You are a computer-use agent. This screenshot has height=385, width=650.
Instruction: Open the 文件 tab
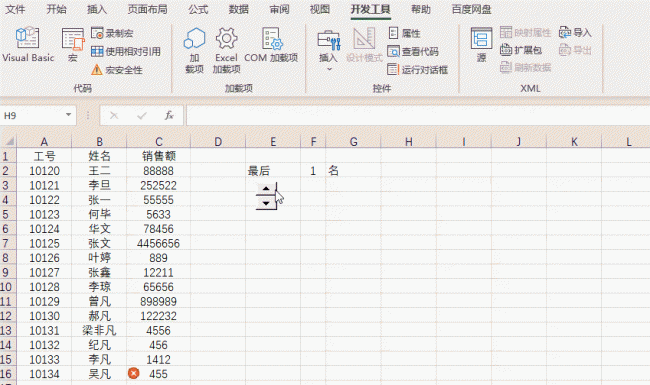15,9
